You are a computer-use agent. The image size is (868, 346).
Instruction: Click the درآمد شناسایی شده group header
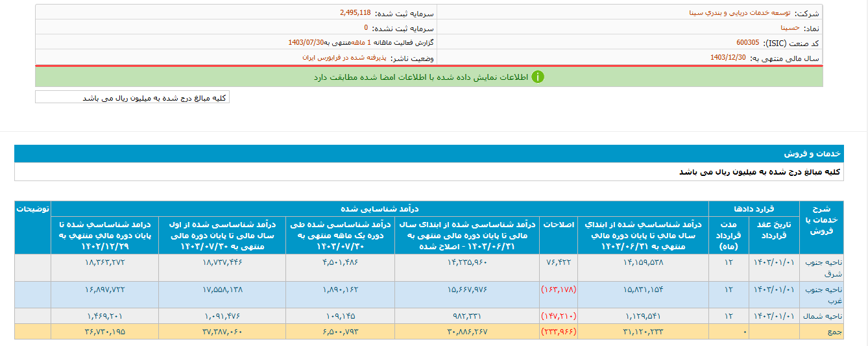point(380,209)
